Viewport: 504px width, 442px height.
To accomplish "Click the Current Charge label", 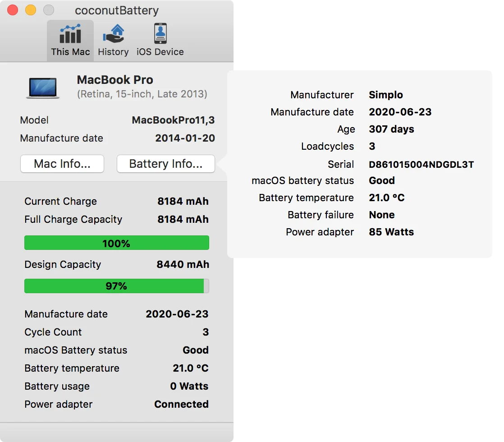I will pyautogui.click(x=61, y=201).
